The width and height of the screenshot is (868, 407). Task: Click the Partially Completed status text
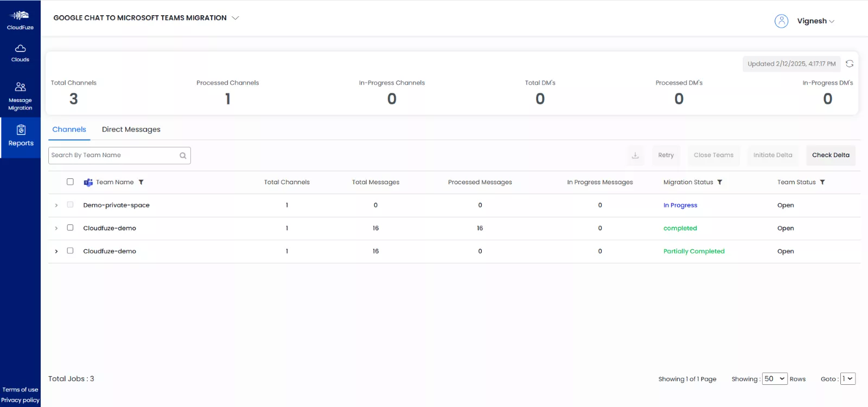point(694,251)
